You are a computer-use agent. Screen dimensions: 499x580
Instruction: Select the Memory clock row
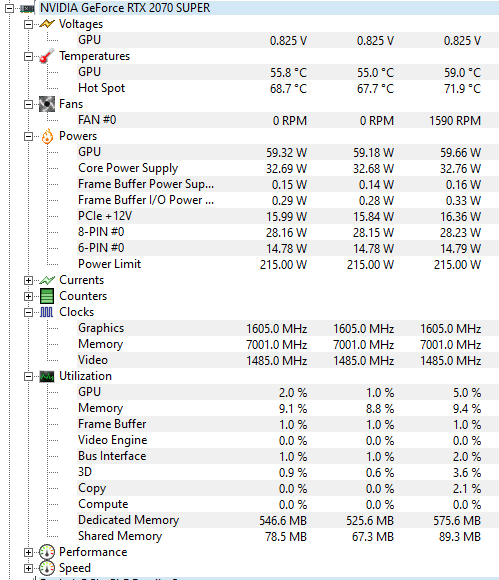288,344
